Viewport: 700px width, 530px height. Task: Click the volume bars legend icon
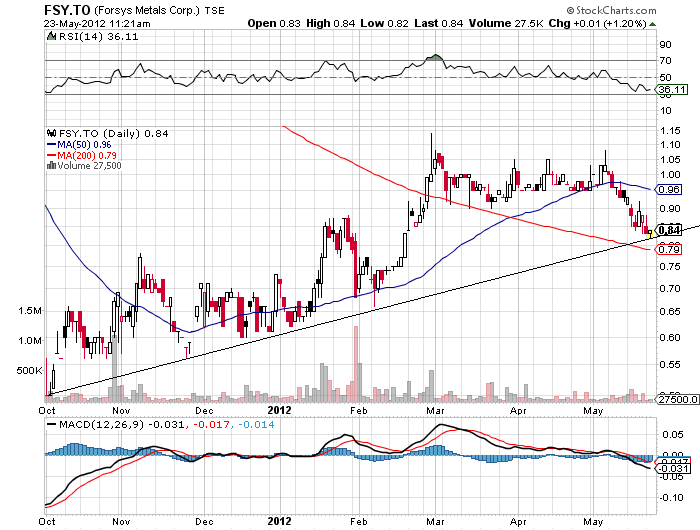click(51, 166)
